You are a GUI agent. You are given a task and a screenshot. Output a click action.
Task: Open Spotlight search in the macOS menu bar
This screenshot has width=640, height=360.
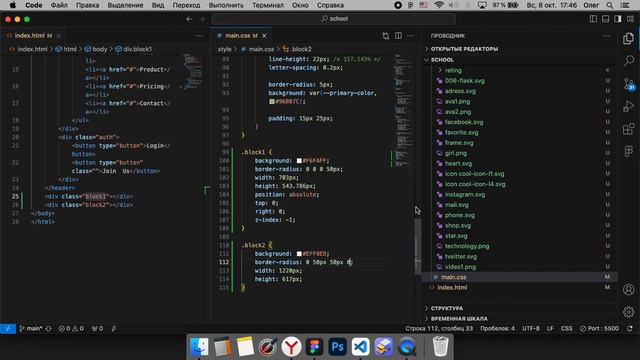tap(609, 5)
